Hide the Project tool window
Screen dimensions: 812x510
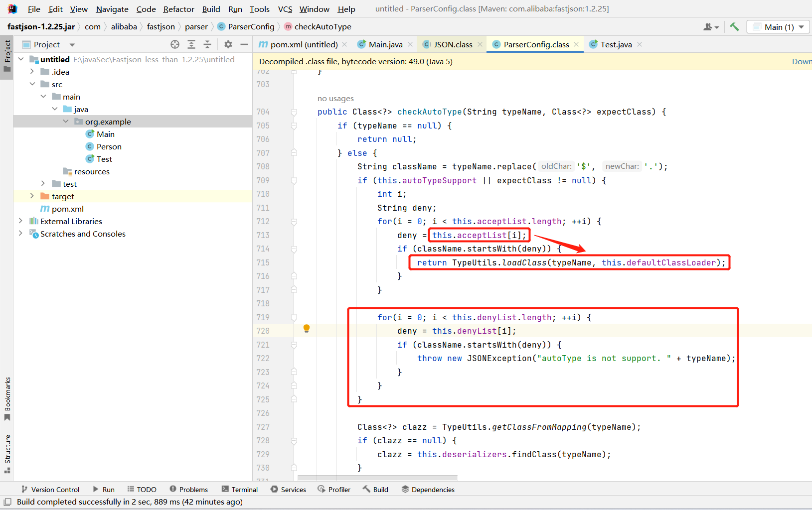(244, 44)
